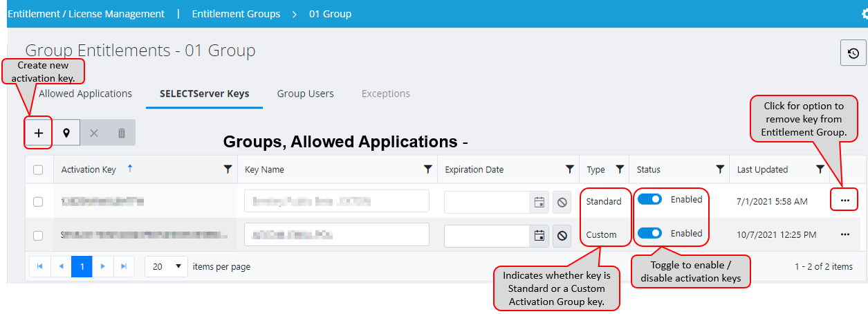Expand the items per page dropdown
The width and height of the screenshot is (868, 314).
[x=167, y=266]
